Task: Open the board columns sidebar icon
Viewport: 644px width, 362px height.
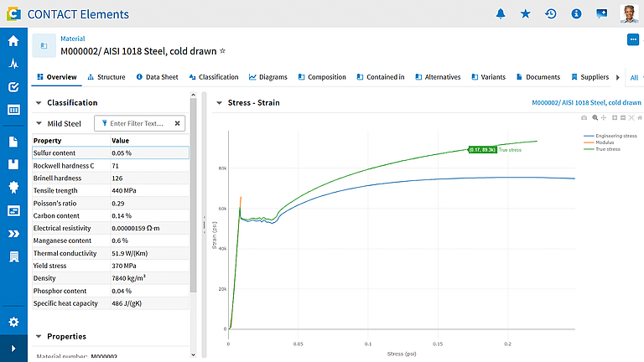Action: point(13,110)
